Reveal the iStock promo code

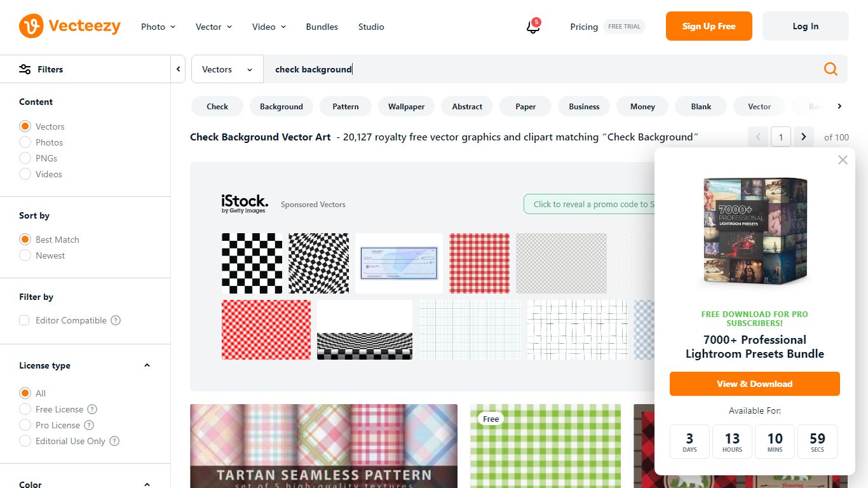[x=590, y=204]
